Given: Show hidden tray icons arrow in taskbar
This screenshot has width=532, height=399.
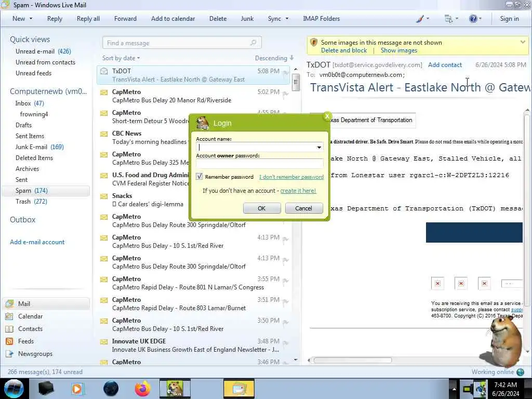Looking at the screenshot, I should coord(454,389).
